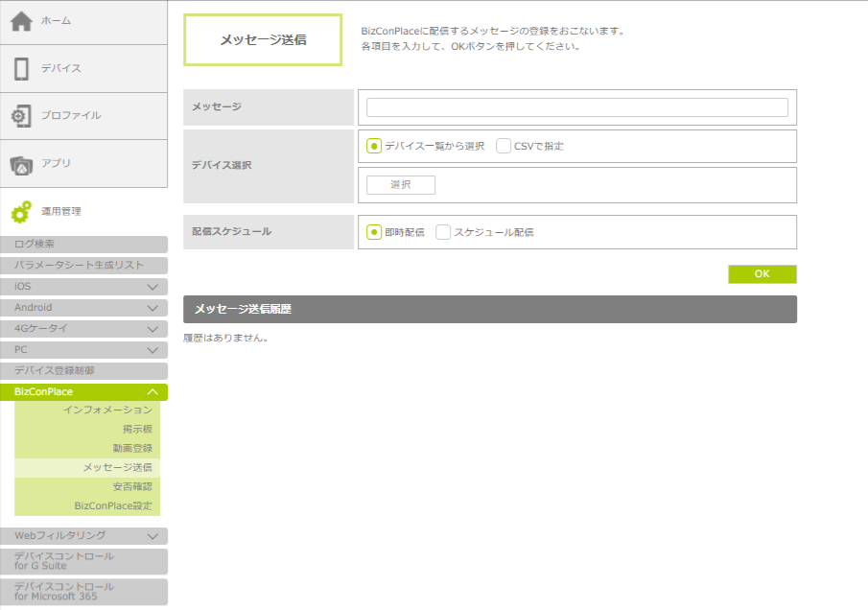868x610 pixels.
Task: Collapse the BizConPlace section
Action: point(152,392)
